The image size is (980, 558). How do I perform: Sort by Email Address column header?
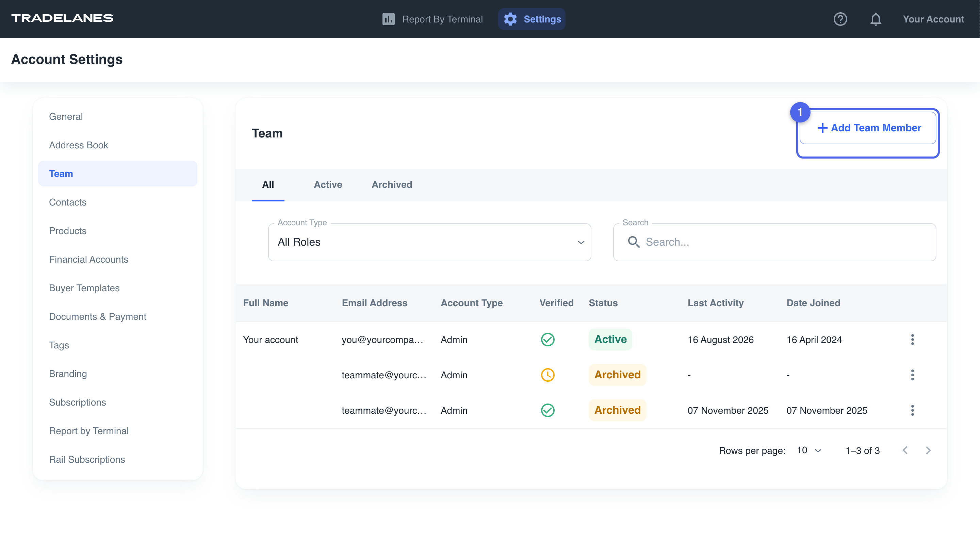click(374, 303)
